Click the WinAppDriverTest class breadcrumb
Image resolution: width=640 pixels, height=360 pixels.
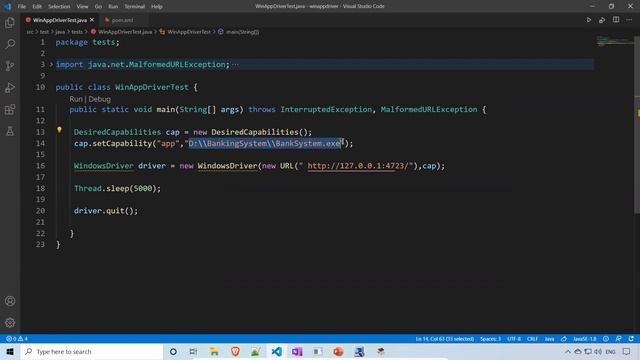pyautogui.click(x=189, y=32)
